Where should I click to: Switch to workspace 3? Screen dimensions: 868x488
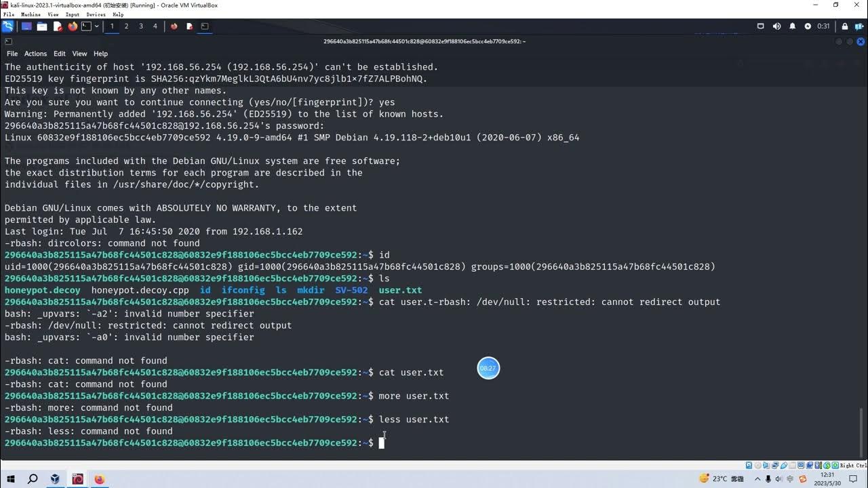pos(140,26)
